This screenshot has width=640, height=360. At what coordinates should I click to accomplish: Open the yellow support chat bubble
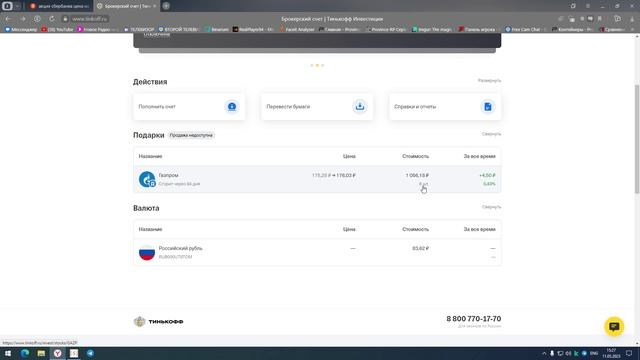pos(614,327)
